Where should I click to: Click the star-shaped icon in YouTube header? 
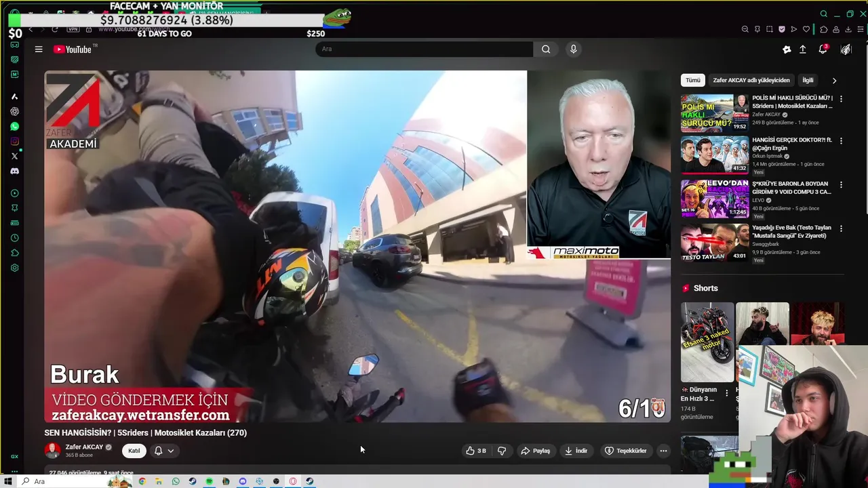click(787, 49)
